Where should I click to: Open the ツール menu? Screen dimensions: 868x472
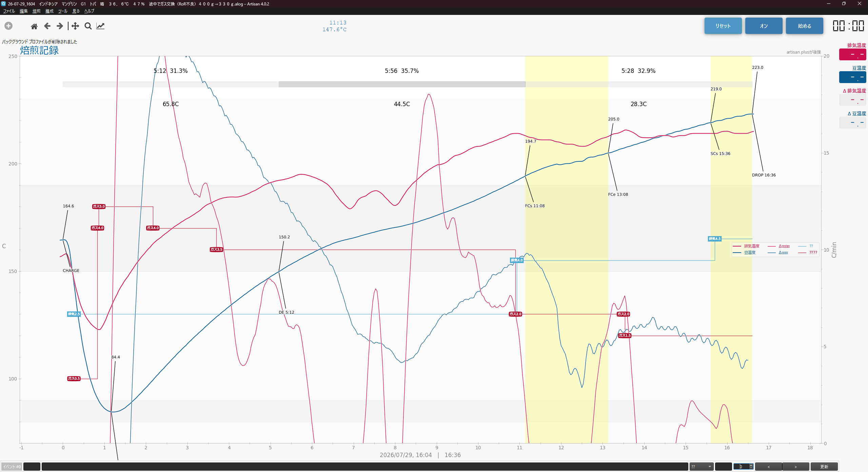point(63,11)
